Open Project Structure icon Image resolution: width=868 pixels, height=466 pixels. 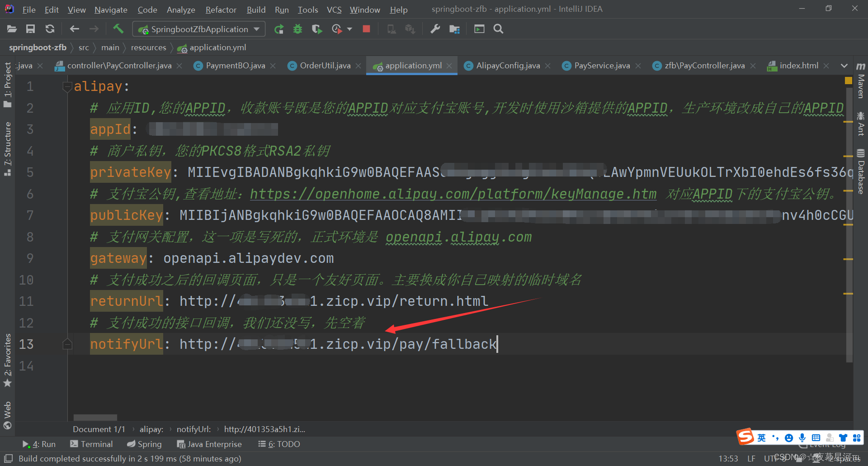point(454,29)
